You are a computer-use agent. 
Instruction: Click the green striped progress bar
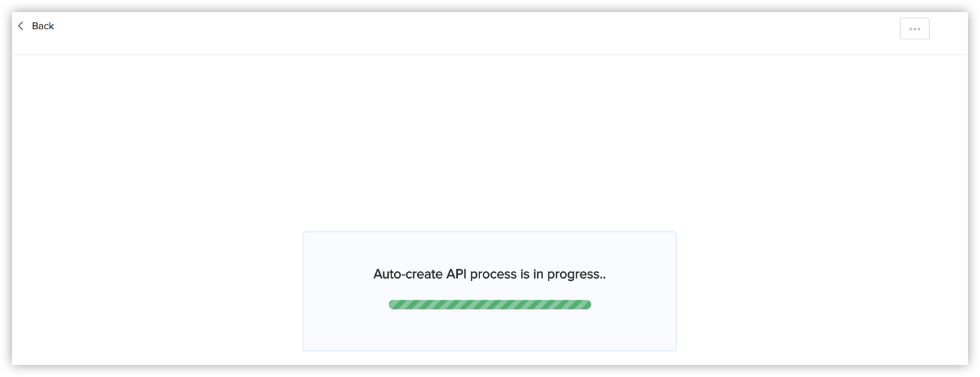(490, 304)
